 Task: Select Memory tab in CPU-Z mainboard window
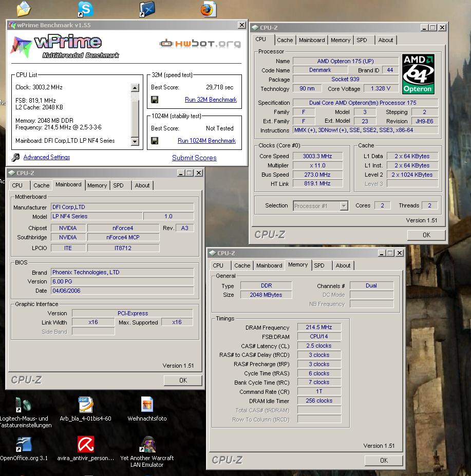click(97, 185)
